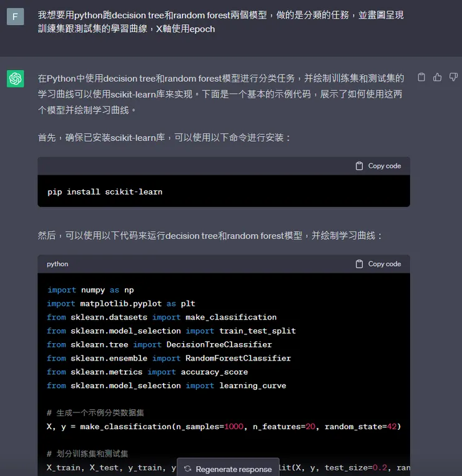Copy the response with the clipboard icon
Viewport: 462px width, 476px height.
(421, 77)
